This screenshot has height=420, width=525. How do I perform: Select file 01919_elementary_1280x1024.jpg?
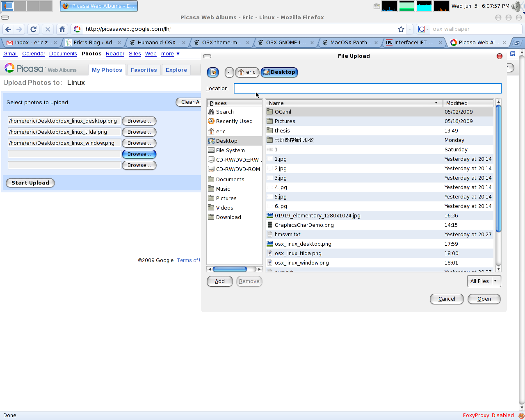click(380, 216)
